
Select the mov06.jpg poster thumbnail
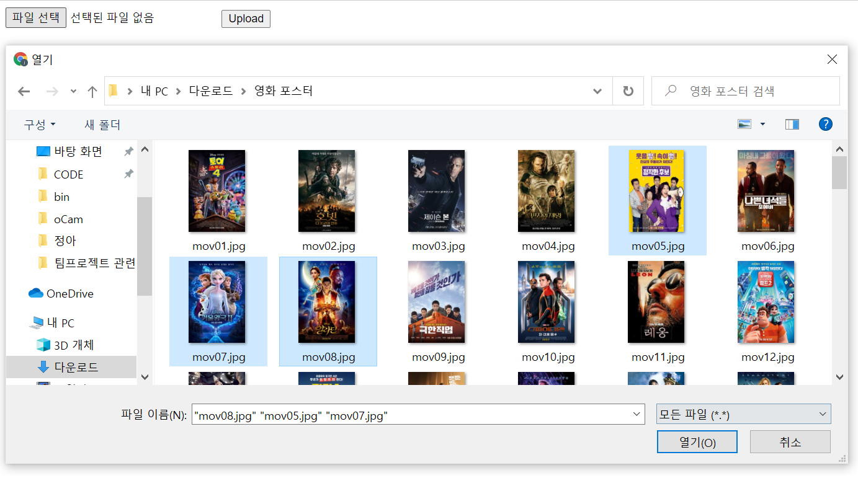point(766,191)
